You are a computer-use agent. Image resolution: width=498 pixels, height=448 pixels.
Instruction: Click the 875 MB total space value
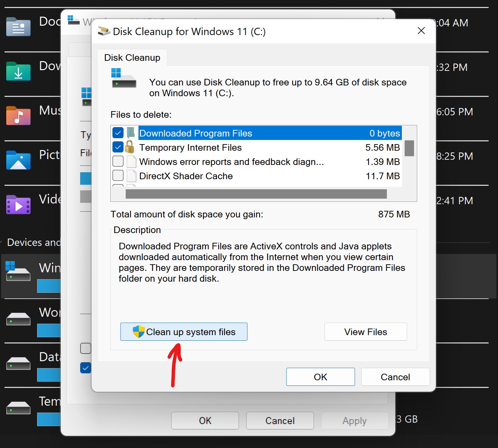(x=394, y=214)
